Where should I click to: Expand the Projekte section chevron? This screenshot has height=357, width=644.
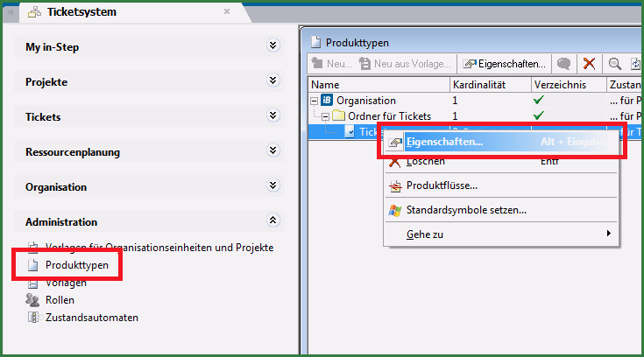coord(273,81)
